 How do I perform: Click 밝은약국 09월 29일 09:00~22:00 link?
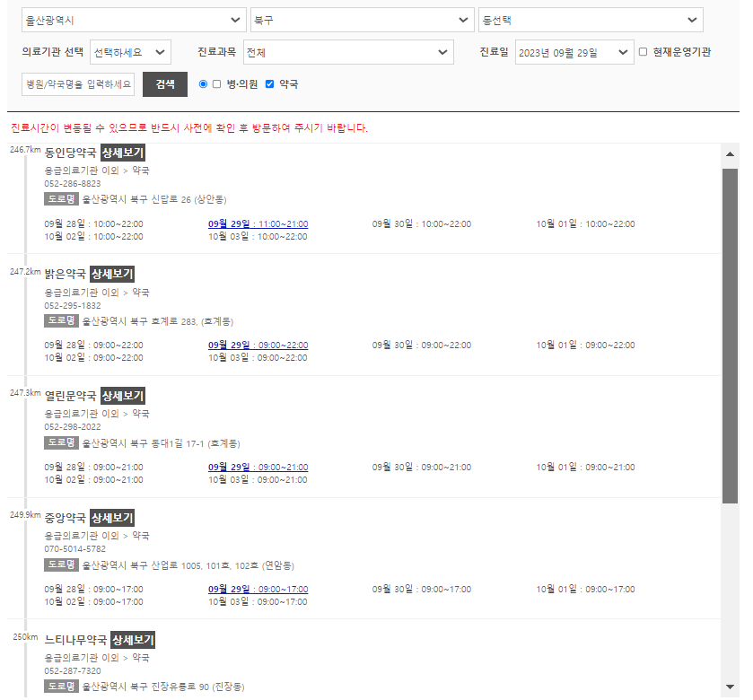point(258,345)
